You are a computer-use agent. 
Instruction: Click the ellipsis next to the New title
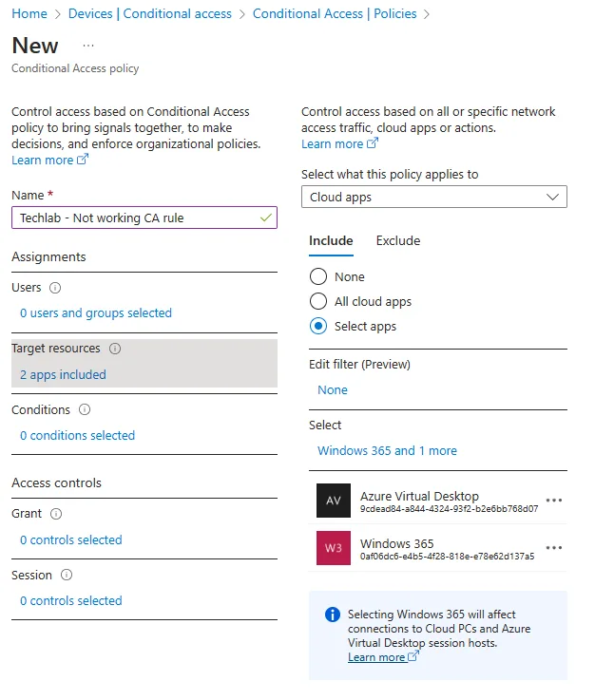pyautogui.click(x=88, y=46)
